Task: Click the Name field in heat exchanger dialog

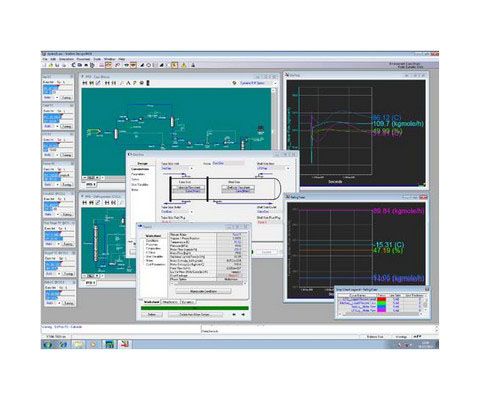Action: coord(228,163)
